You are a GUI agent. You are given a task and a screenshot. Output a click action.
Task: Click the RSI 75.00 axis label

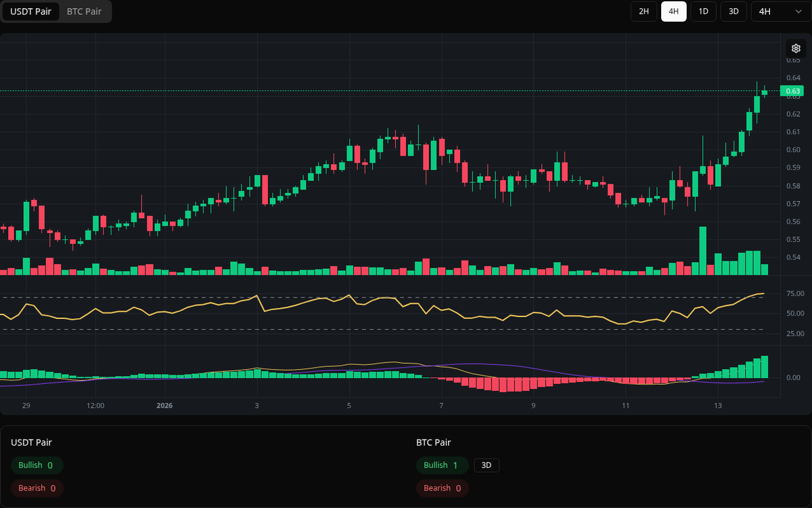(795, 293)
